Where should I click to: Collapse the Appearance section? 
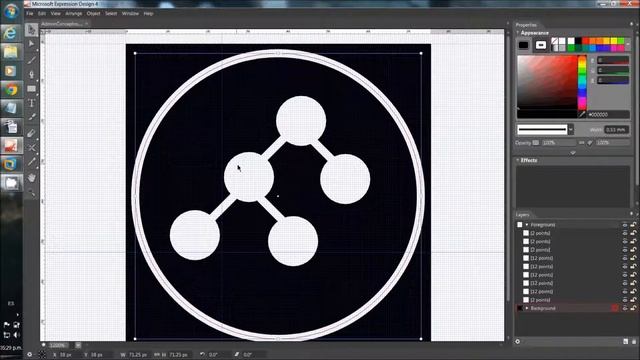(518, 33)
